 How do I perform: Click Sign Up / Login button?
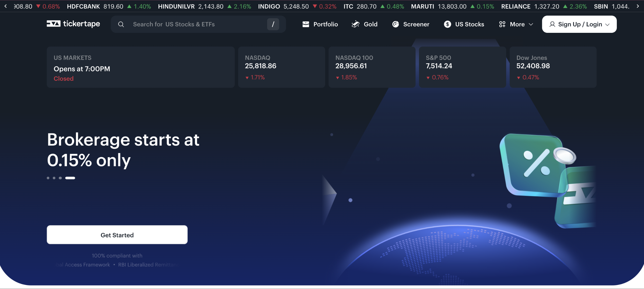coord(579,24)
